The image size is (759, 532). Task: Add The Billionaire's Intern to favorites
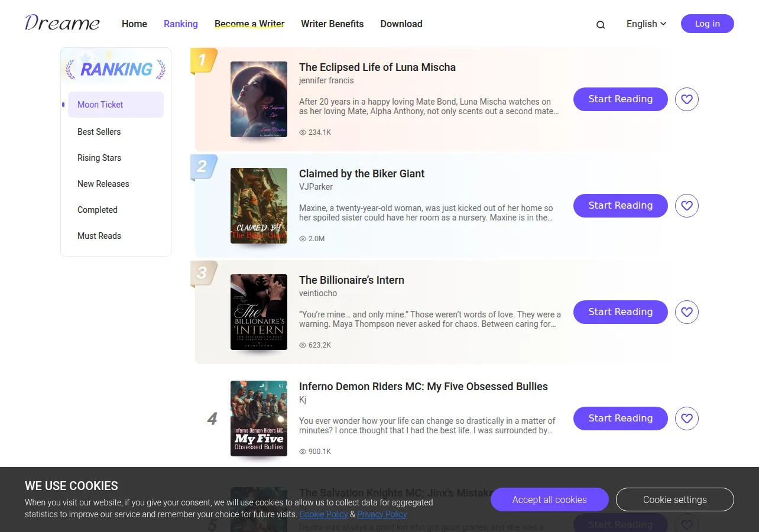pos(687,312)
